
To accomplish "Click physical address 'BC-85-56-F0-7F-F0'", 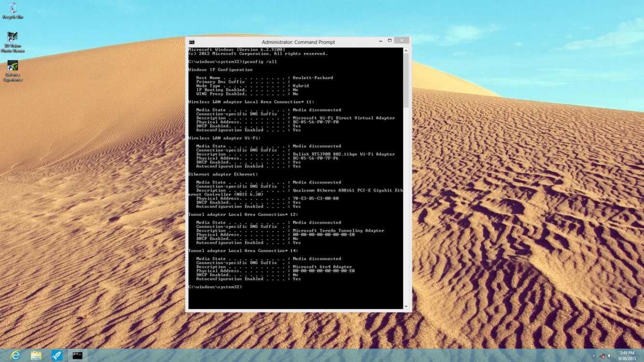I will coord(316,122).
